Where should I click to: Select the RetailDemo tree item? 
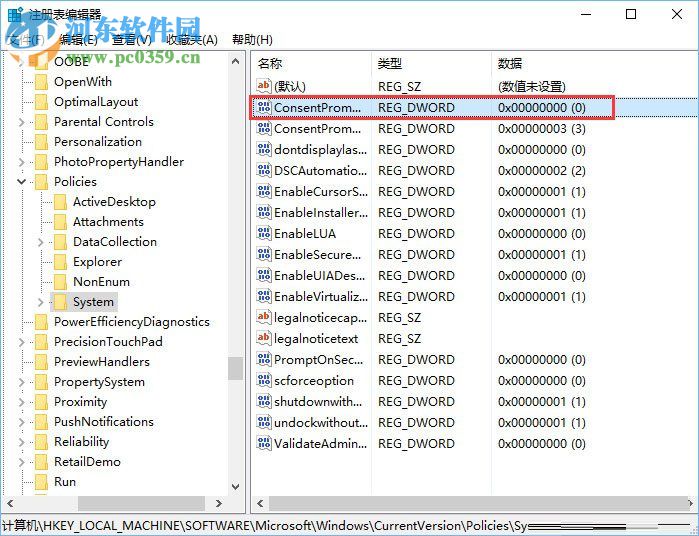[x=87, y=462]
